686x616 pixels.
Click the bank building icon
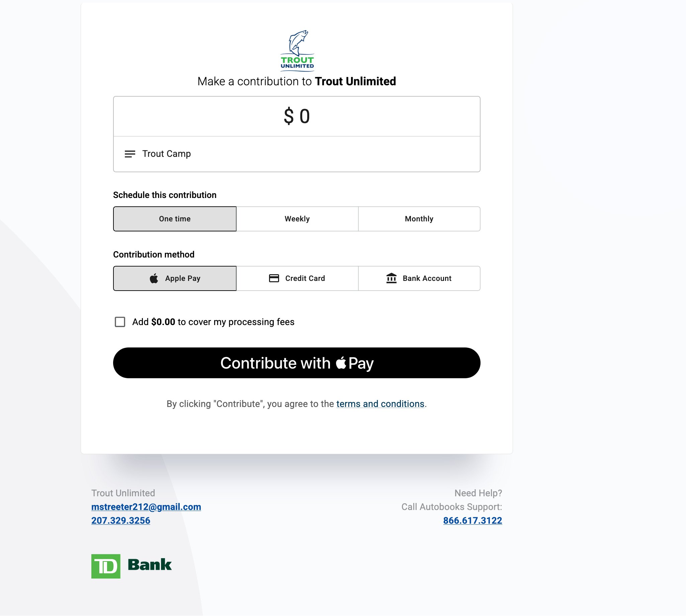click(x=391, y=278)
